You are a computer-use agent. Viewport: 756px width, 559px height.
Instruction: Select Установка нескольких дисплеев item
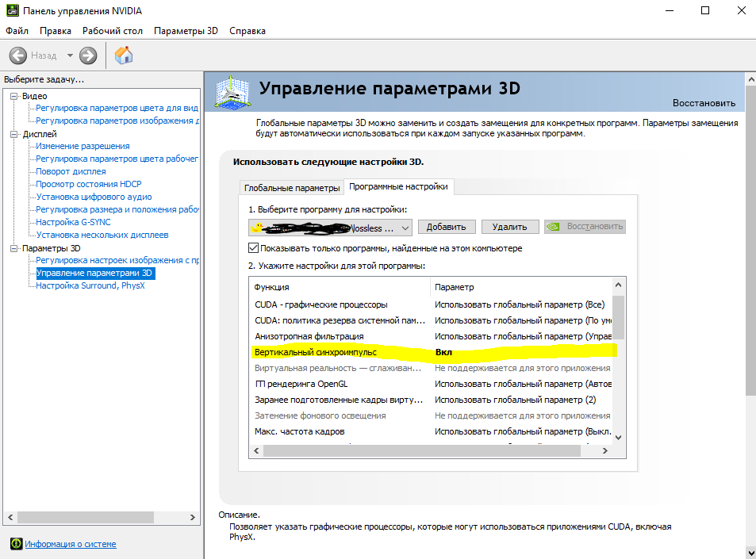[x=102, y=235]
